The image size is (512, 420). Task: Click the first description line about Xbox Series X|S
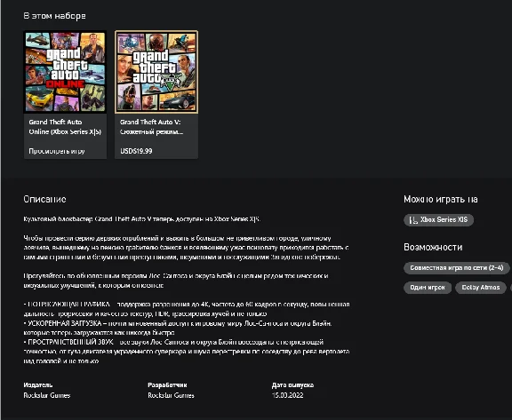pyautogui.click(x=141, y=219)
